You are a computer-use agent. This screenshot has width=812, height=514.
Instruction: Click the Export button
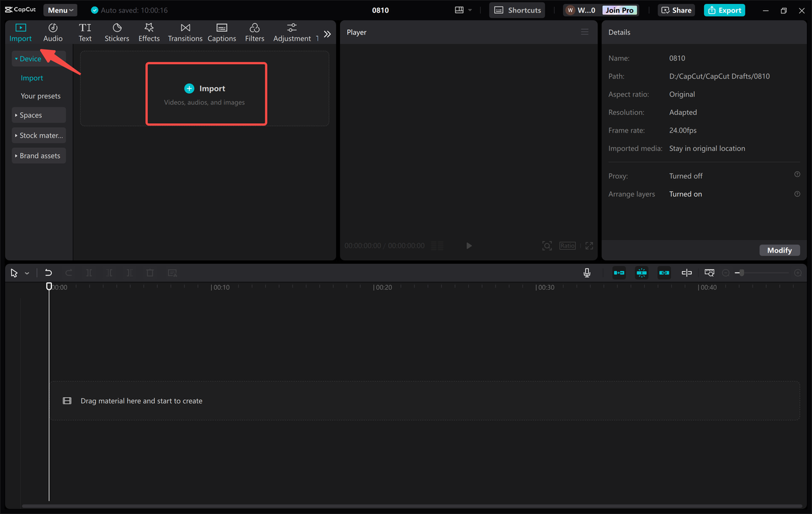[x=724, y=10]
